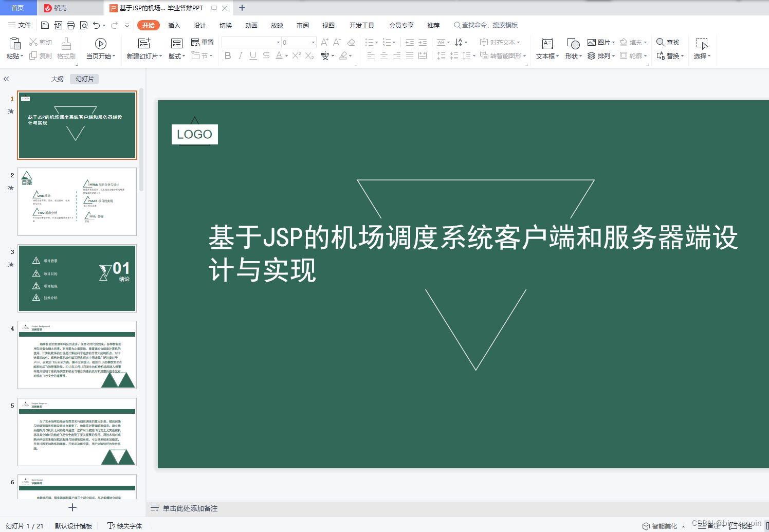
Task: Toggle Bold formatting
Action: pos(228,56)
